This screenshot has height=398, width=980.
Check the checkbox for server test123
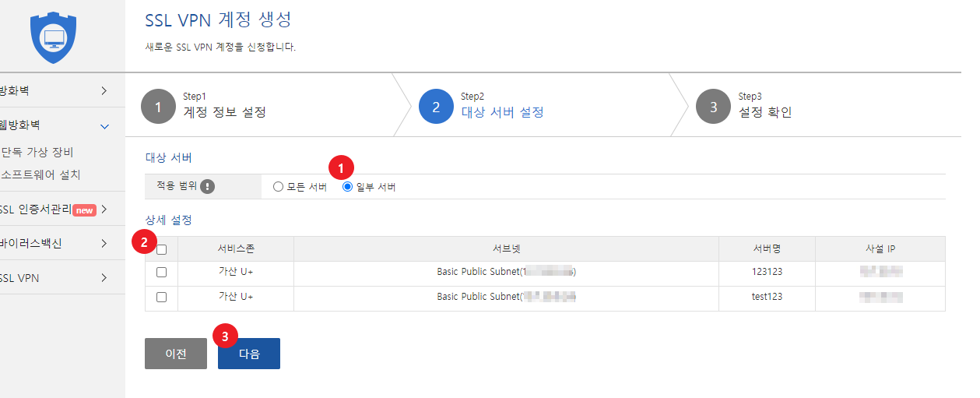(x=162, y=297)
